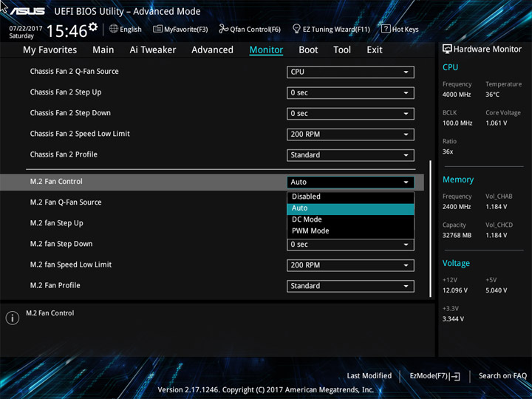Open the Tool tab
The image size is (532, 399).
[x=342, y=50]
